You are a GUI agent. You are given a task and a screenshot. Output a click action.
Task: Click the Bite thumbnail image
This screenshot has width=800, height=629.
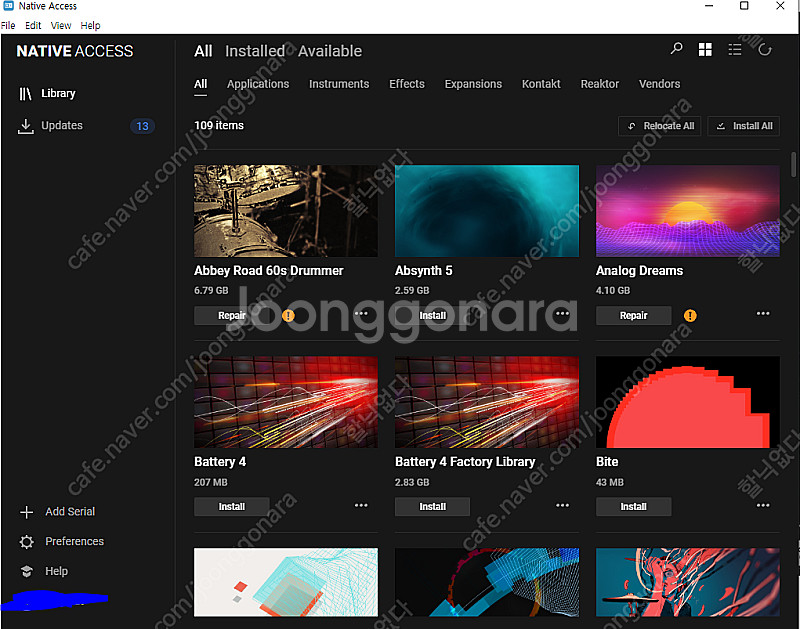click(688, 402)
